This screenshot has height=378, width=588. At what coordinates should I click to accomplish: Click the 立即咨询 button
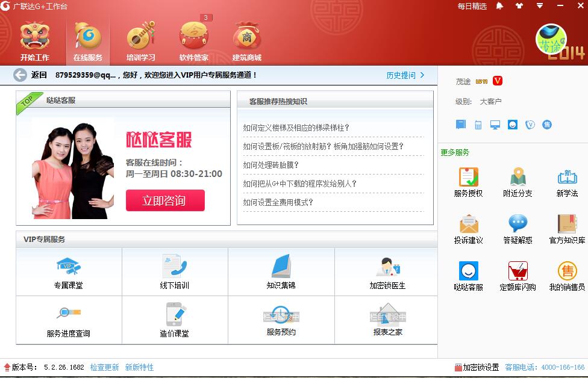[165, 200]
